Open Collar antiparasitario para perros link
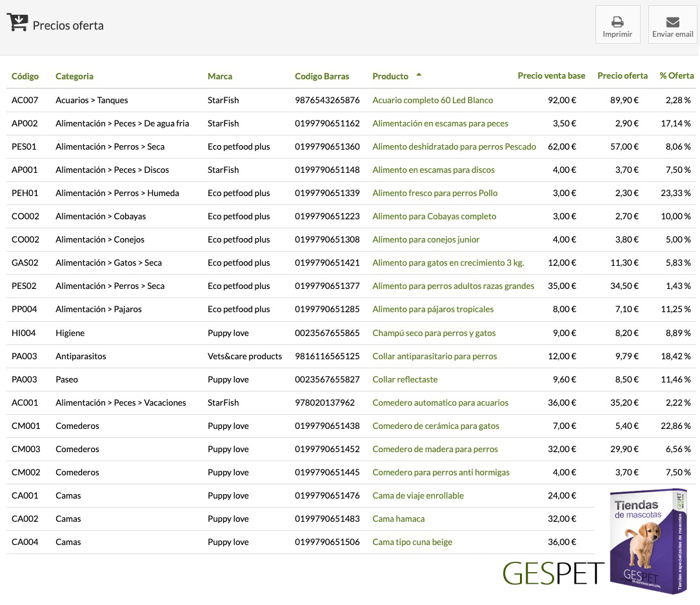Screen dimensions: 700x605 click(x=434, y=356)
